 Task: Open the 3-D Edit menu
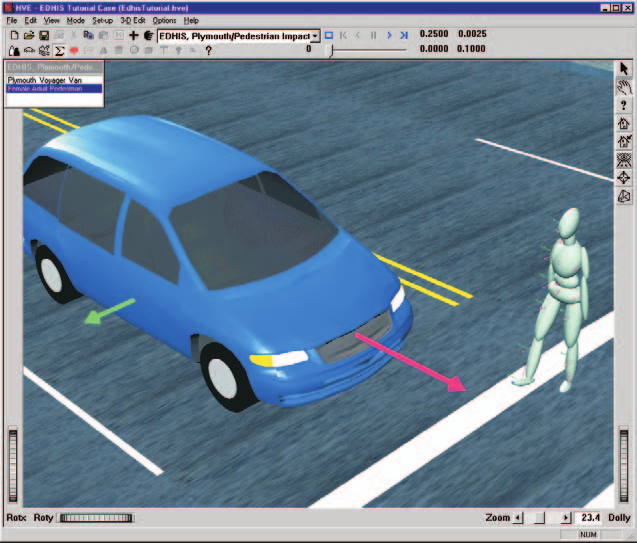click(133, 20)
